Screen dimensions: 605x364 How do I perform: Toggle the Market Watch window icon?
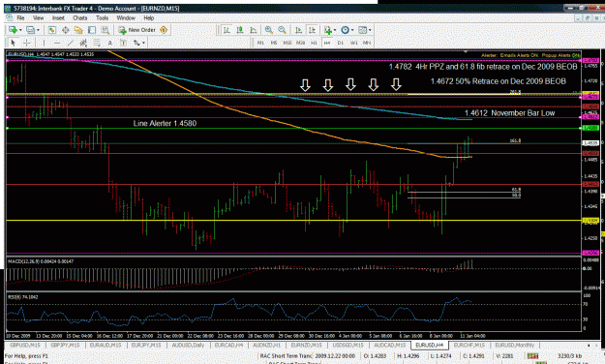point(52,30)
